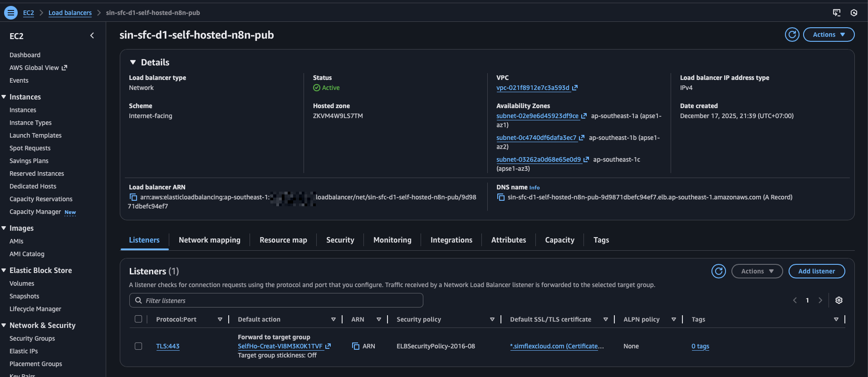Click the Add listener button

817,271
